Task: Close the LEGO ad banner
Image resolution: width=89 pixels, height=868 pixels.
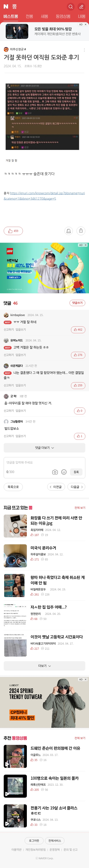Action: (86, 245)
